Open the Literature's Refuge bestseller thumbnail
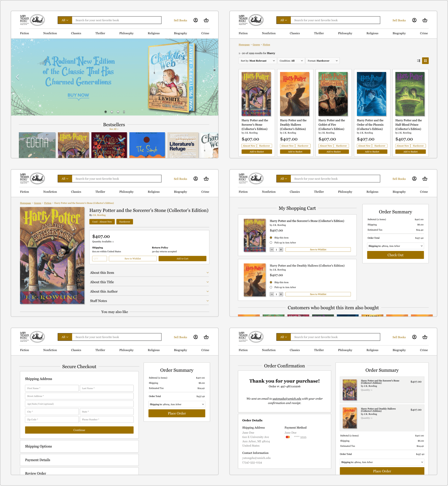The image size is (448, 486). [183, 145]
